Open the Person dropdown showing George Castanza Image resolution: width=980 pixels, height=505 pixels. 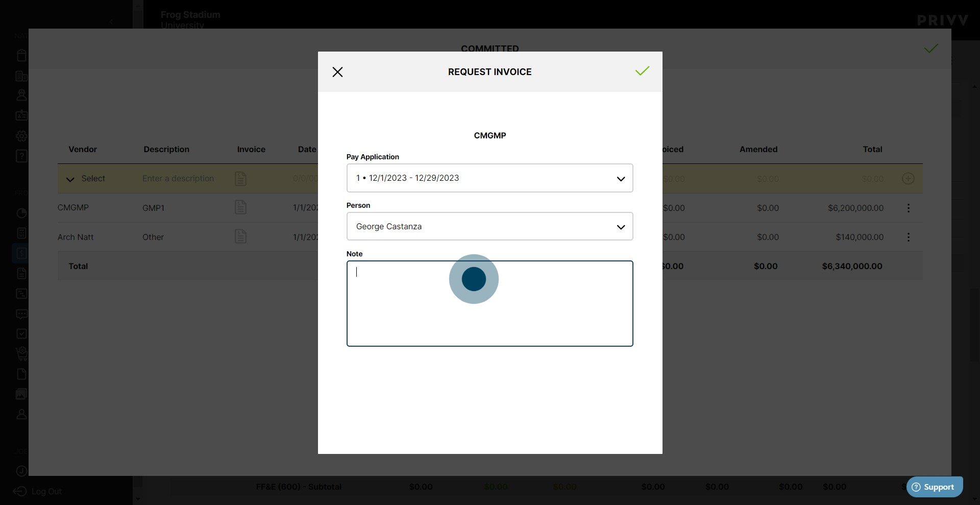coord(489,226)
